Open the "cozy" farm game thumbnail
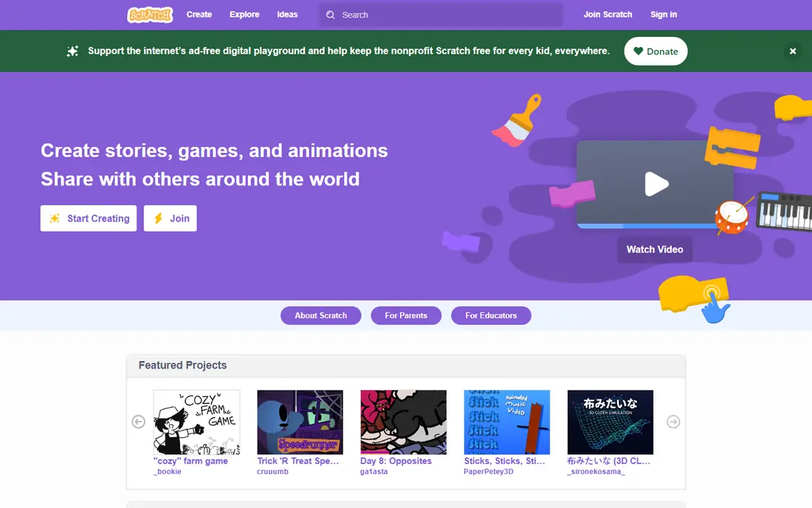Screen dimensions: 812x508 coord(197,422)
